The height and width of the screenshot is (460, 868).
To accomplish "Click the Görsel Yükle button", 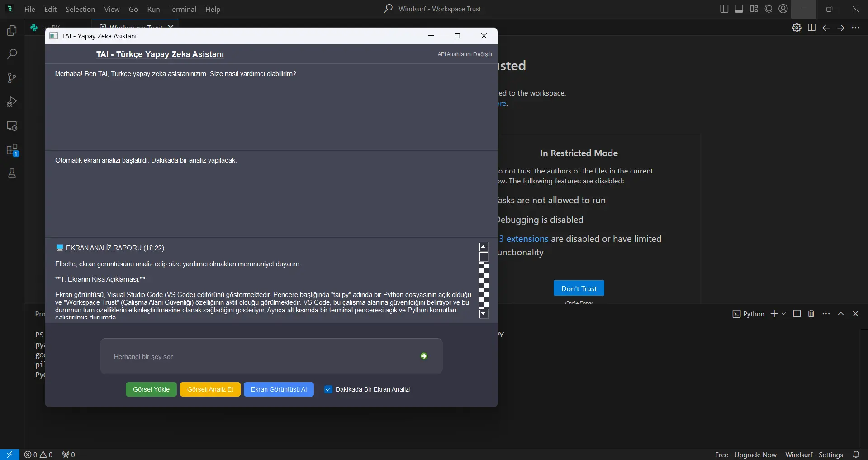I will (x=151, y=389).
